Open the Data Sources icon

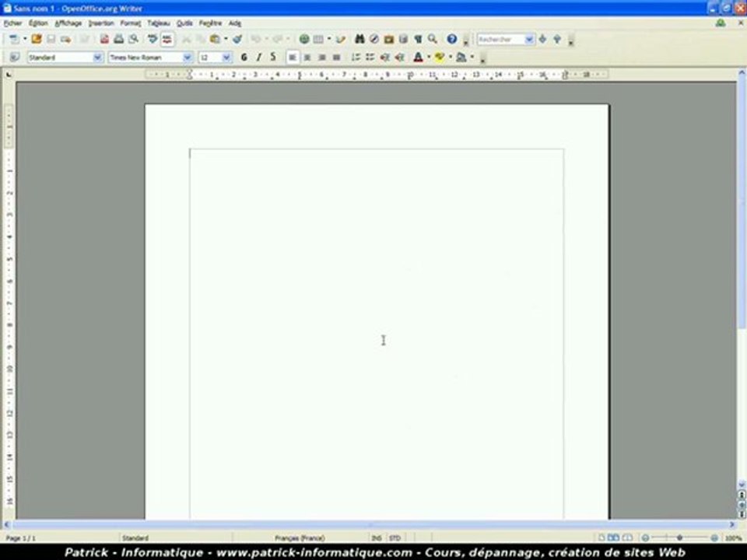(x=404, y=40)
